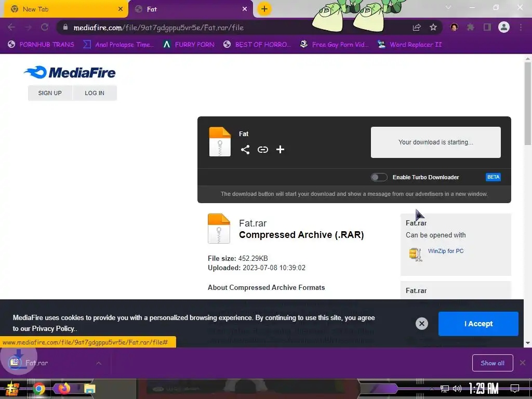The height and width of the screenshot is (399, 532).
Task: Click the network tray icon
Action: (x=445, y=389)
